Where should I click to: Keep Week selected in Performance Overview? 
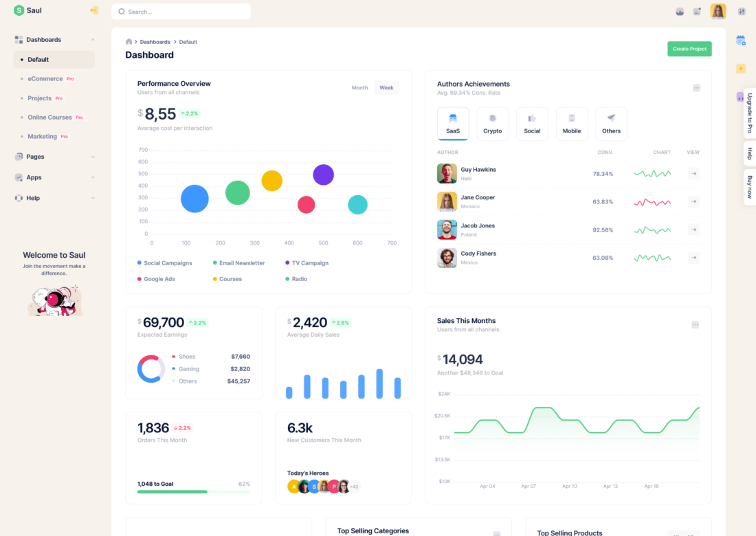pyautogui.click(x=386, y=88)
